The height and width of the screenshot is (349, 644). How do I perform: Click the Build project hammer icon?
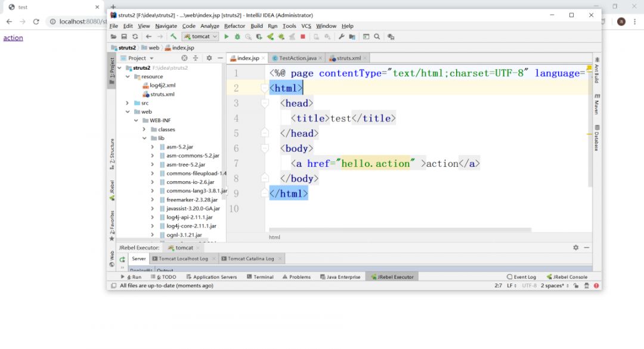pyautogui.click(x=174, y=36)
